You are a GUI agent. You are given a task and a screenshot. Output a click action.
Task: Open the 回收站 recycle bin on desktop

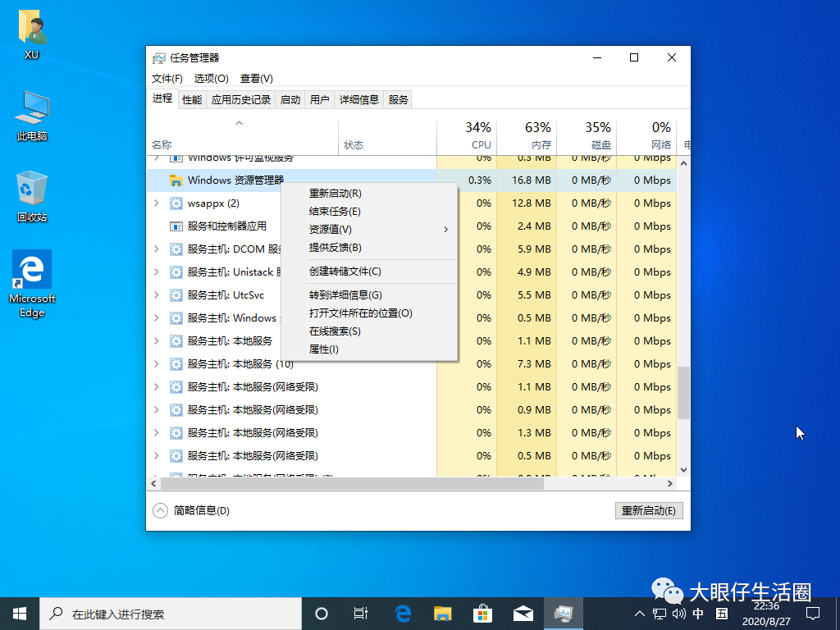tap(31, 189)
